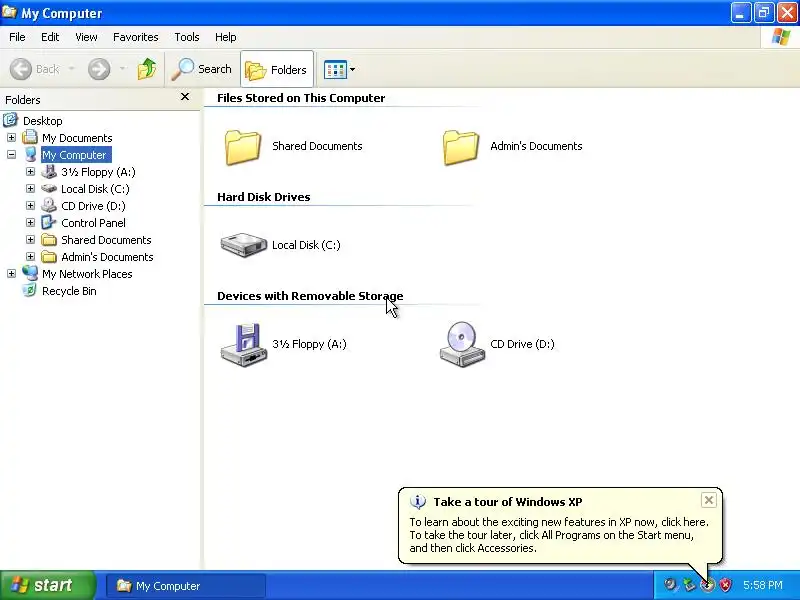
Task: Select CD Drive icon in tree
Action: click(x=49, y=206)
